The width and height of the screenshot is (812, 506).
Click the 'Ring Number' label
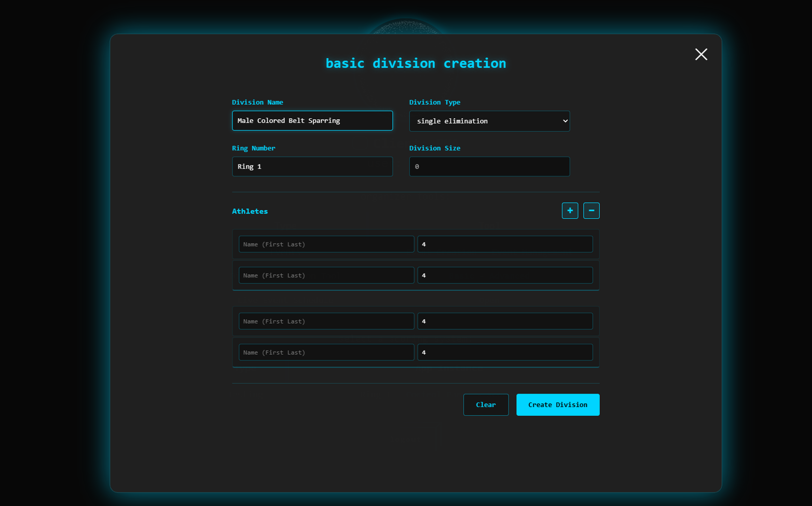click(x=254, y=148)
